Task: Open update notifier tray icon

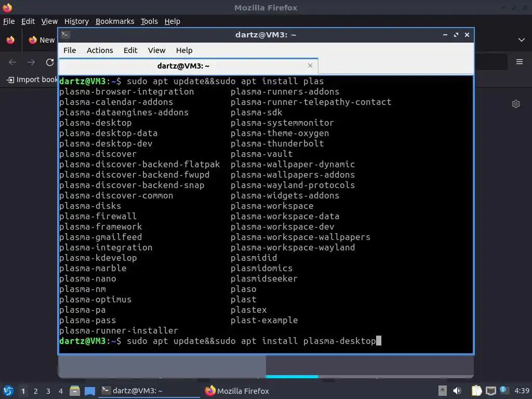Action: (504, 391)
